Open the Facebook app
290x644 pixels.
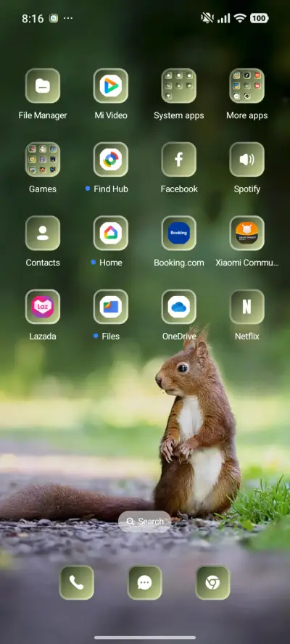pos(178,160)
